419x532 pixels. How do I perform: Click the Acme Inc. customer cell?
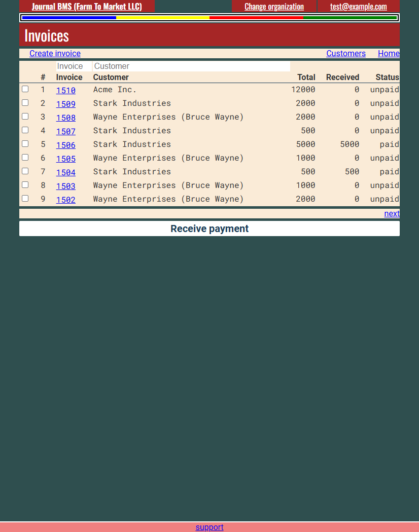tap(115, 90)
